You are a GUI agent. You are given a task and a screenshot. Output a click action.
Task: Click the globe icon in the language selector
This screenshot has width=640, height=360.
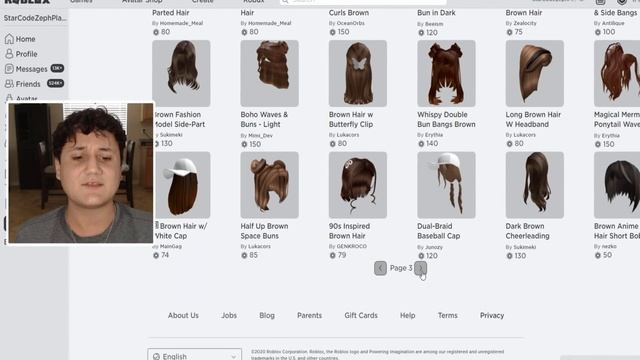pyautogui.click(x=156, y=356)
